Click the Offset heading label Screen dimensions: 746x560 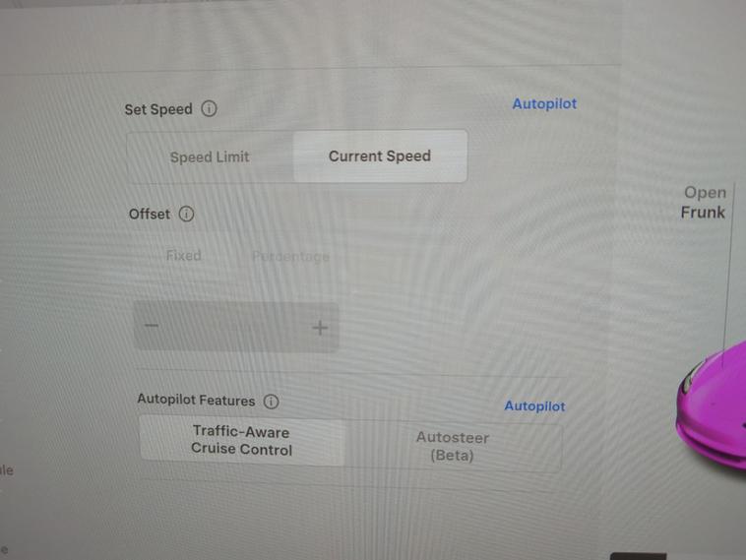click(150, 215)
